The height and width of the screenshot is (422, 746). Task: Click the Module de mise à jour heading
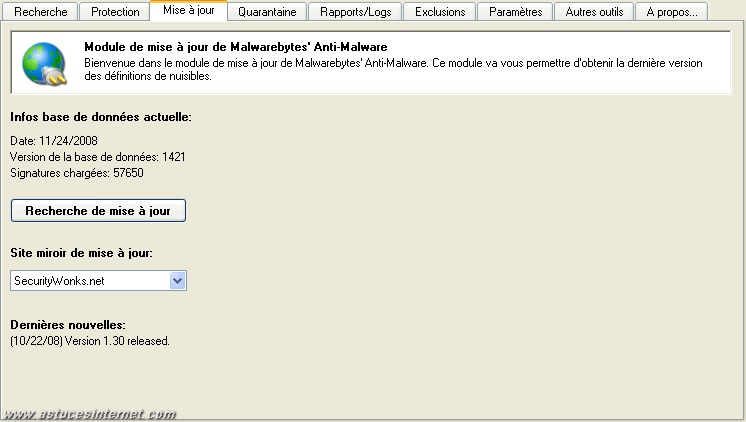[236, 47]
